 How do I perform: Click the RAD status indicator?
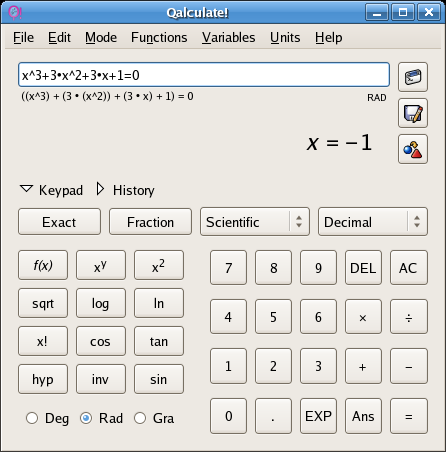[x=377, y=98]
